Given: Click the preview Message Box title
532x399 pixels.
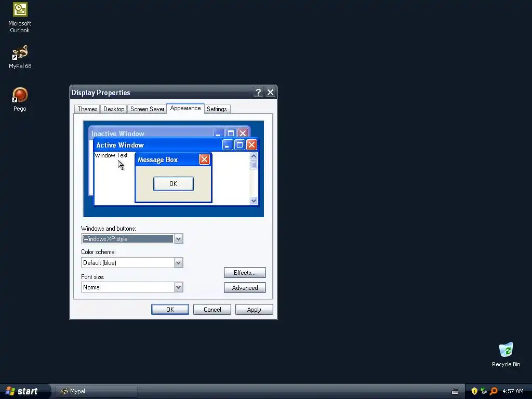Looking at the screenshot, I should tap(158, 160).
